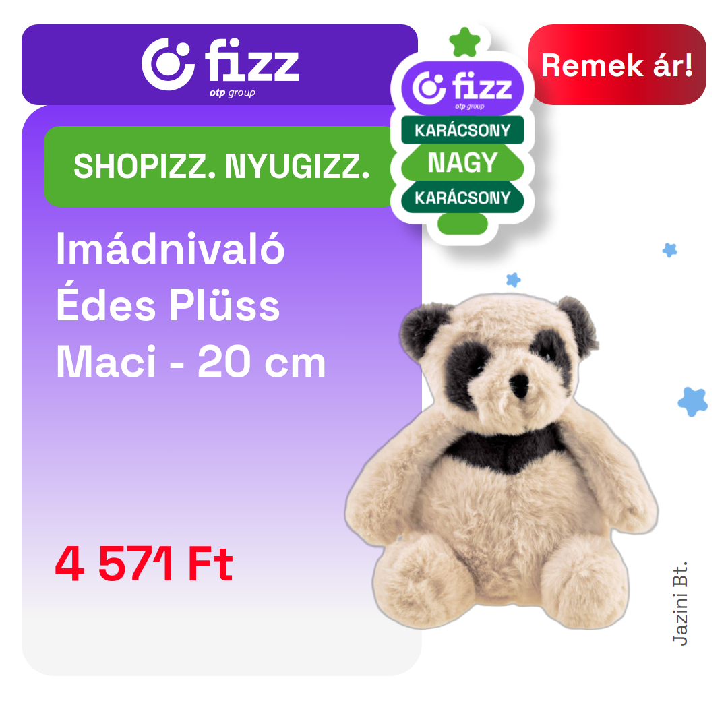Click the panda's black nose

point(519,385)
